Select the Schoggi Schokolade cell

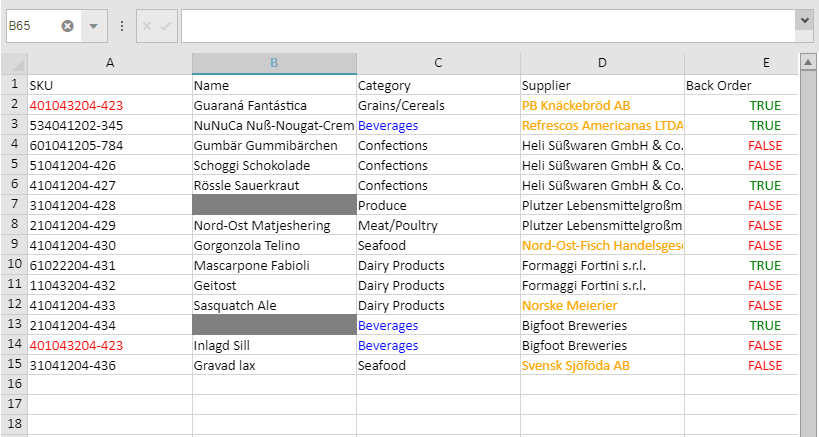point(274,166)
